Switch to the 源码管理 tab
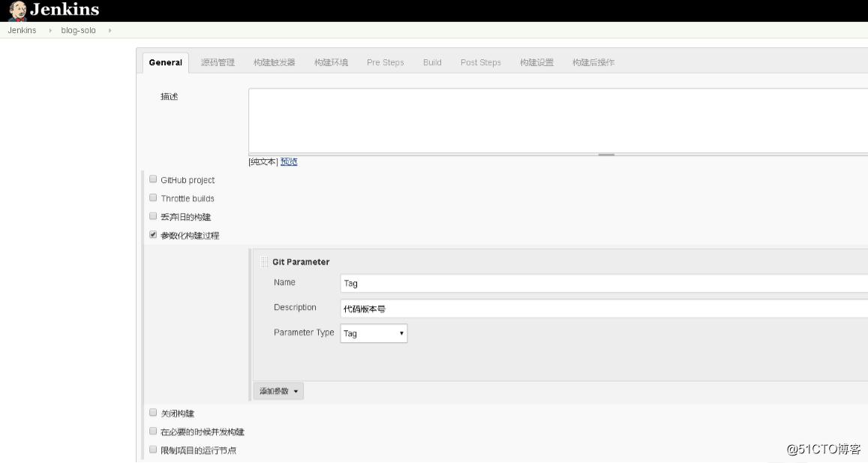 [218, 62]
